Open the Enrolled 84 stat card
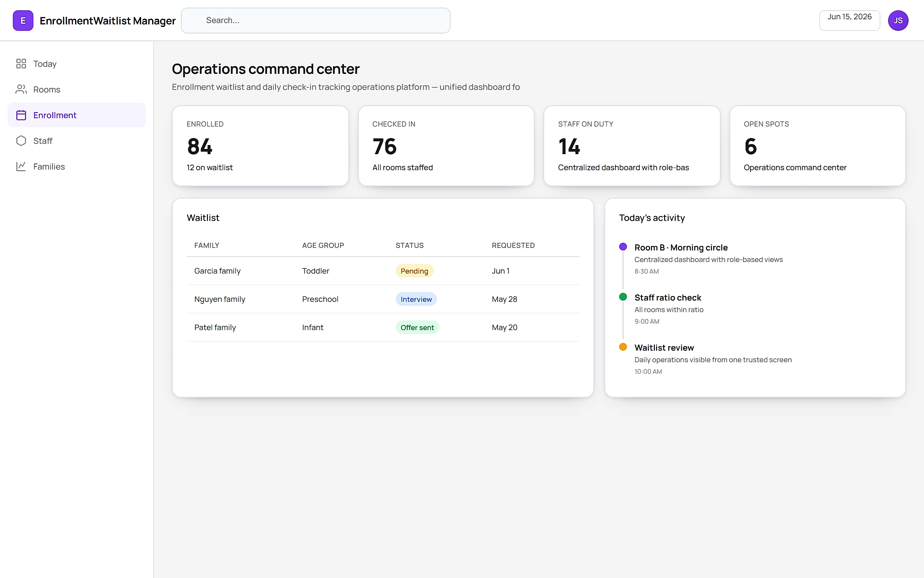The width and height of the screenshot is (924, 578). tap(261, 146)
